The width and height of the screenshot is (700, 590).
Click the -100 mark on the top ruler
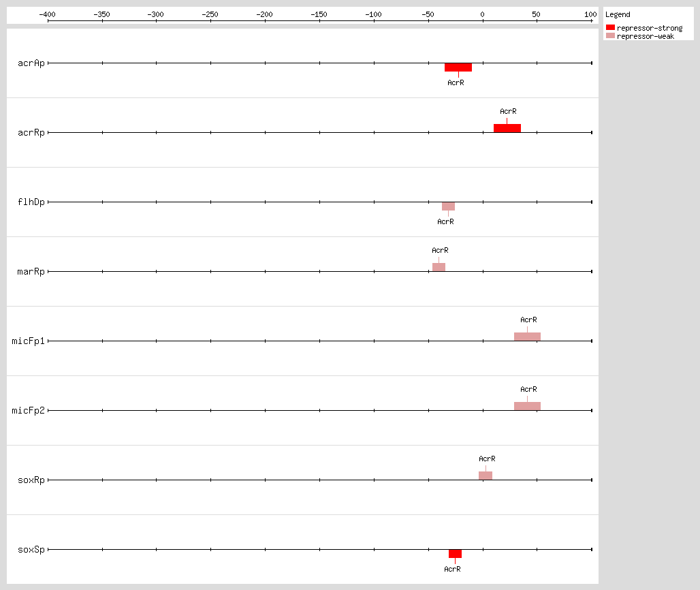click(374, 14)
